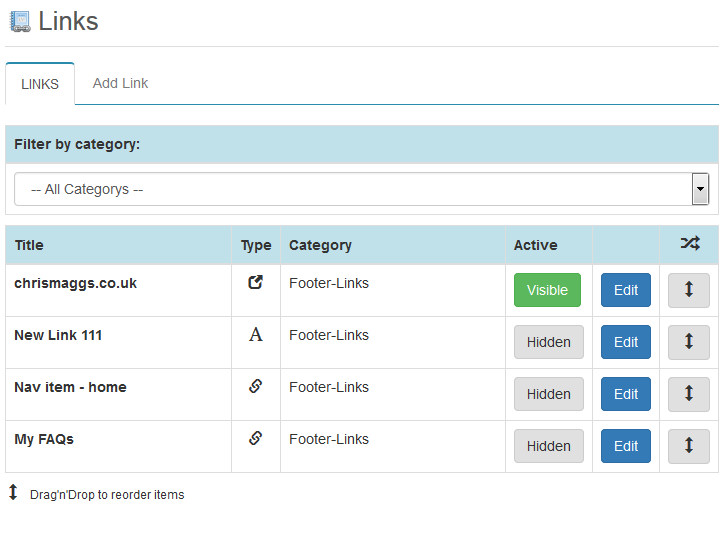Click the external link icon for chrismaggs.co.uk
This screenshot has height=560, width=728.
pyautogui.click(x=255, y=282)
